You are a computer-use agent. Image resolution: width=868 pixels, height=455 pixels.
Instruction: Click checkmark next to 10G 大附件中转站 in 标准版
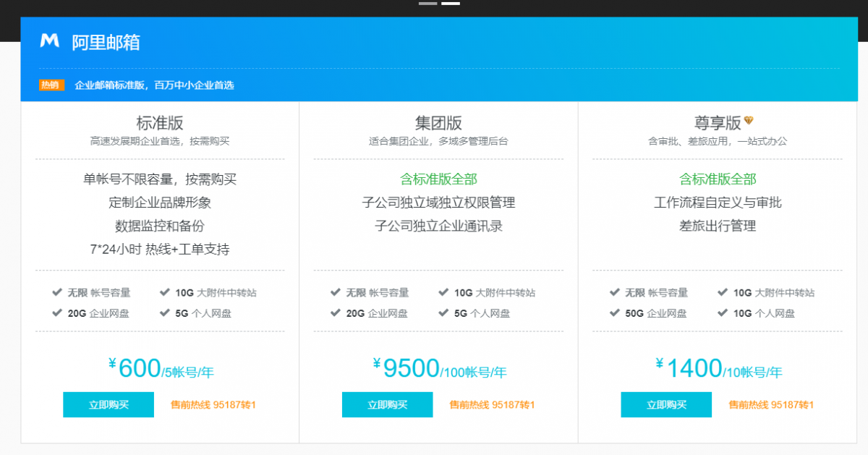point(165,292)
